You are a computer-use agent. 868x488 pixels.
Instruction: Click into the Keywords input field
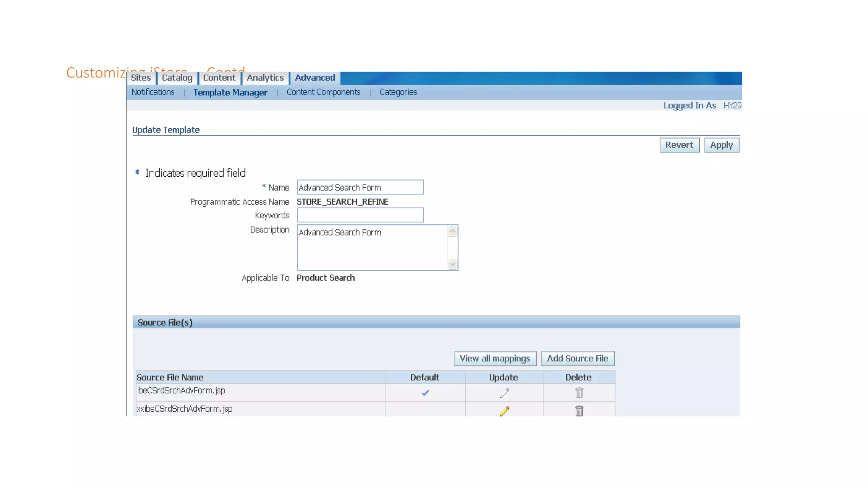(x=360, y=215)
